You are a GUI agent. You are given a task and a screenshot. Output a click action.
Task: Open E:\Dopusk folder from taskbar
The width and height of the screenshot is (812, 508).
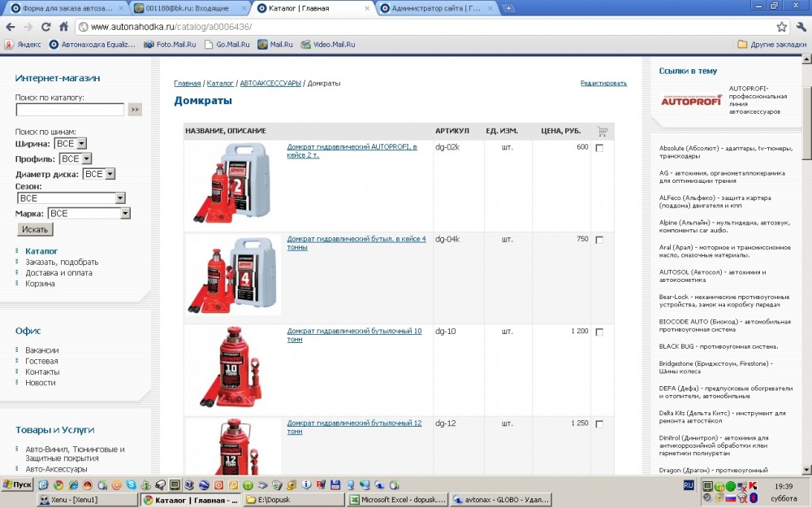click(x=294, y=500)
